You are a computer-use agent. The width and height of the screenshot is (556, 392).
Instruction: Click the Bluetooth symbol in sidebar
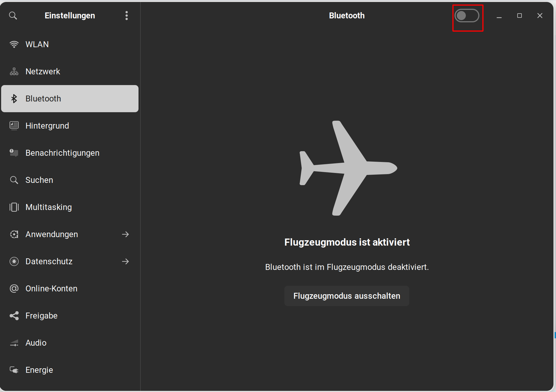[x=14, y=99]
